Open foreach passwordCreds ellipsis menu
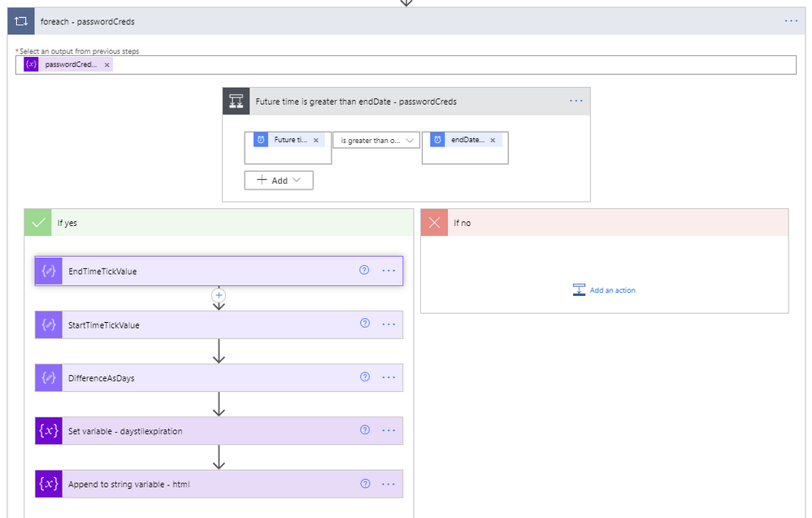Screen dimensions: 812x518 (x=791, y=20)
